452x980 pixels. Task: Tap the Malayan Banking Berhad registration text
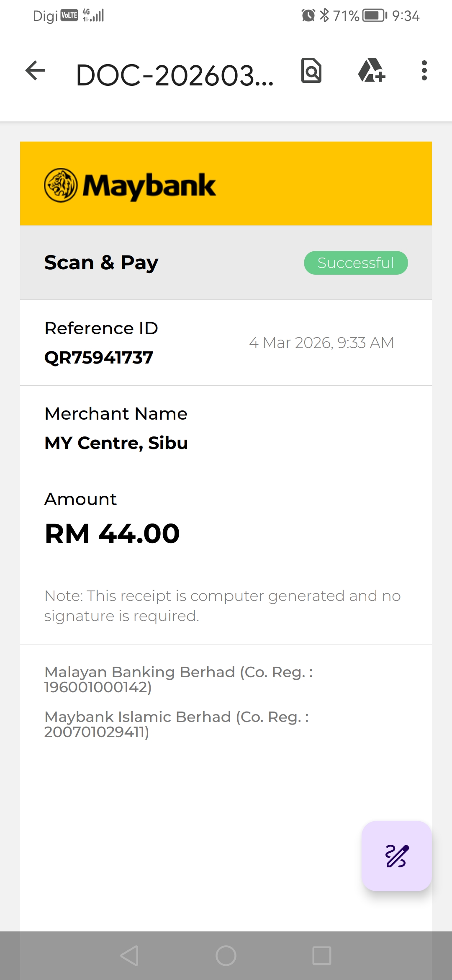pos(179,679)
